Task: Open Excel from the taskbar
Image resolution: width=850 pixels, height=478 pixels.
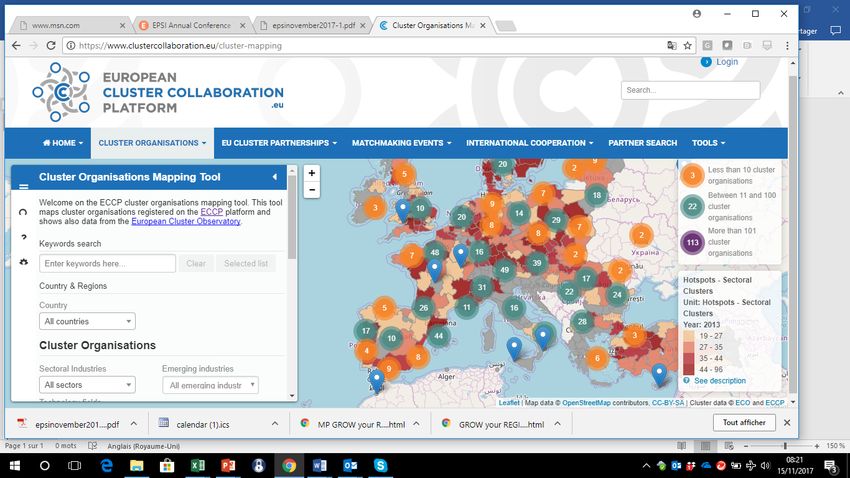Action: (198, 466)
